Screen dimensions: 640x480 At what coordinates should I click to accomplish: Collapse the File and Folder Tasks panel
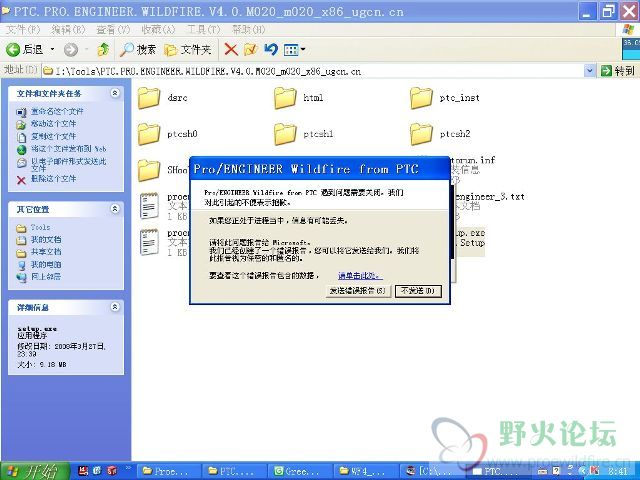[115, 93]
